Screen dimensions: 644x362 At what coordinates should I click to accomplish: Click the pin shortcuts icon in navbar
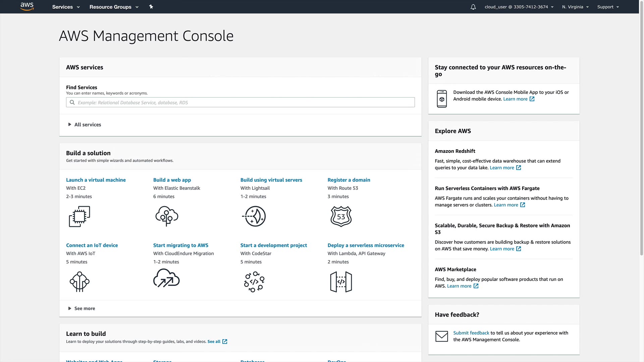click(151, 7)
